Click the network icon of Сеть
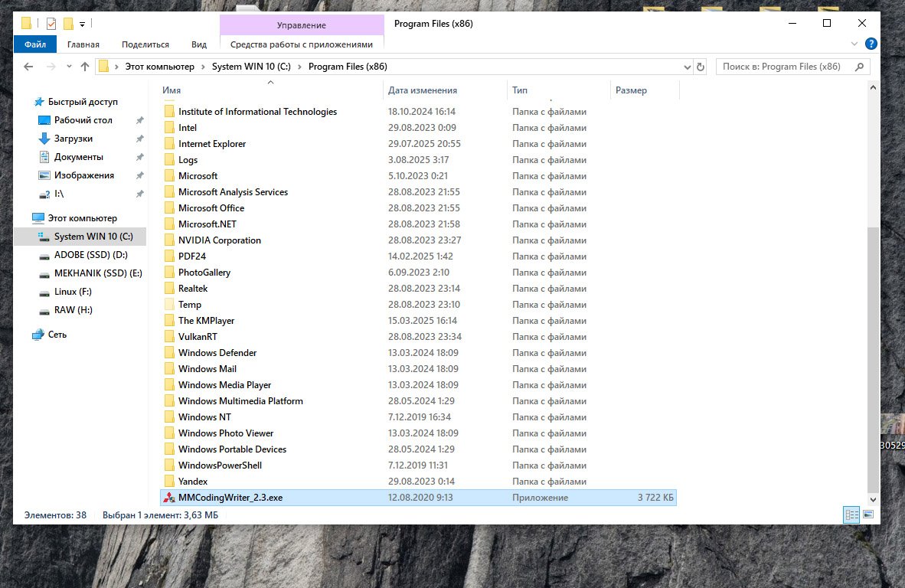905x588 pixels. 38,335
